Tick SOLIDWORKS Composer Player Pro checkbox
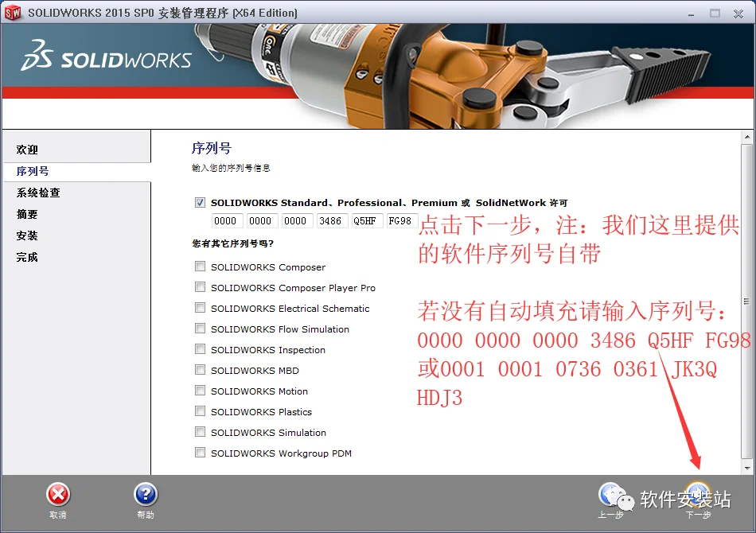Image resolution: width=756 pixels, height=533 pixels. click(200, 287)
